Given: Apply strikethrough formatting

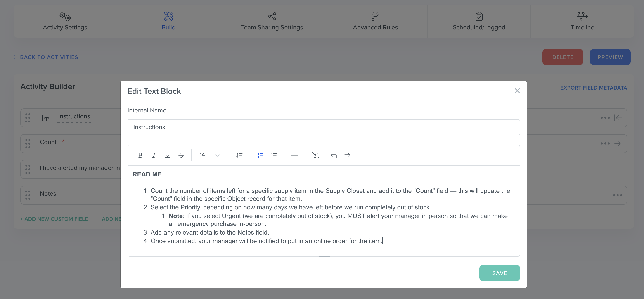Looking at the screenshot, I should click(181, 155).
